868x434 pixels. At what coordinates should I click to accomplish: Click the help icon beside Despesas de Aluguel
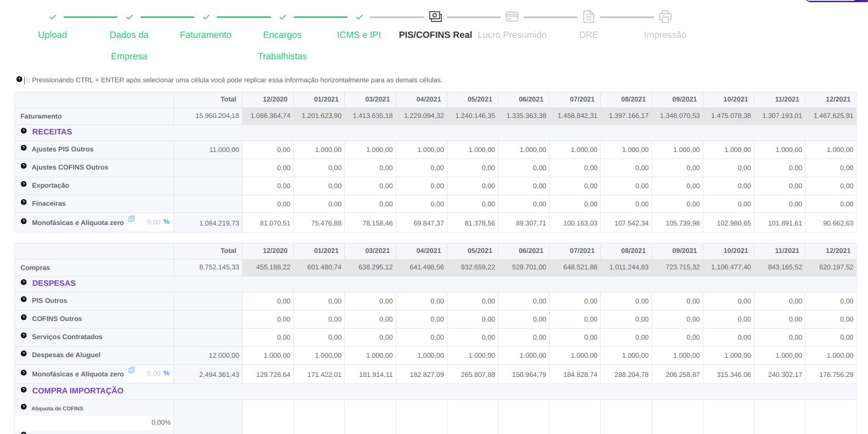pyautogui.click(x=24, y=354)
